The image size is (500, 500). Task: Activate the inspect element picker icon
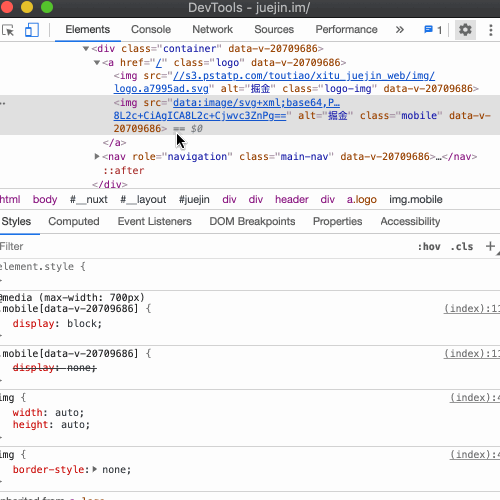(x=8, y=30)
